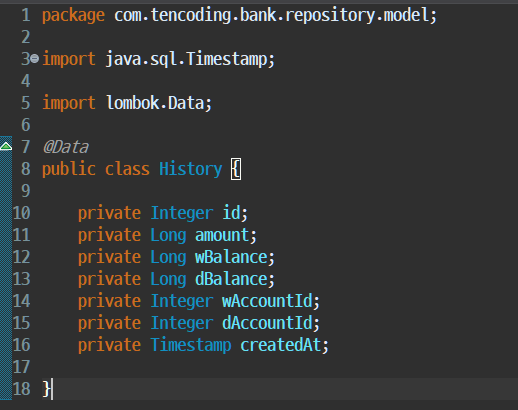518x410 pixels.
Task: Click the 'class' keyword on line 8
Action: [x=127, y=169]
